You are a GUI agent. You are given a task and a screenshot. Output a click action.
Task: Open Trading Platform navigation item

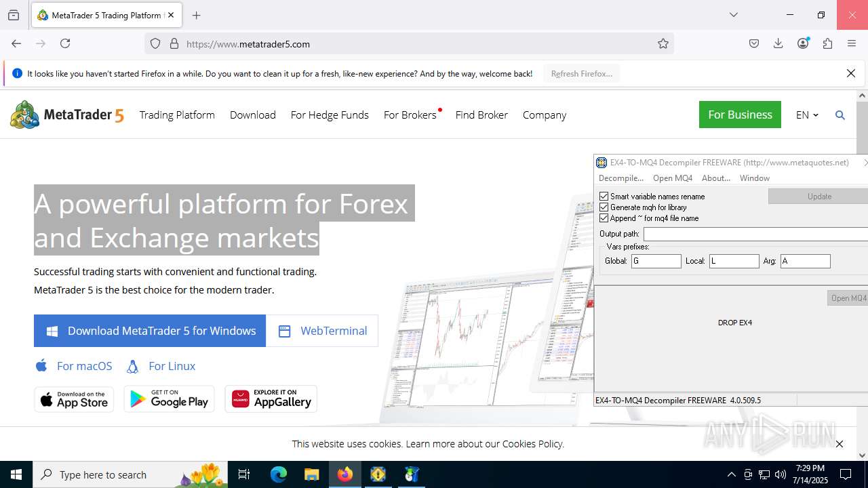(x=177, y=115)
